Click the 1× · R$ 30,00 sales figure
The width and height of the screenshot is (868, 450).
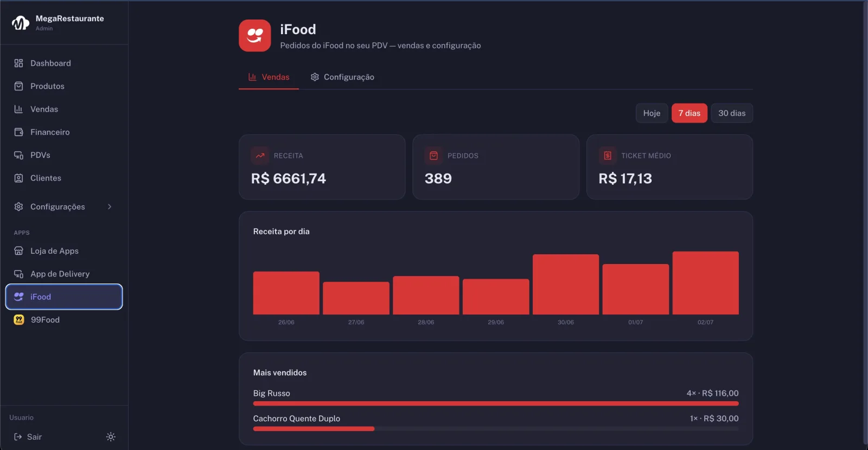714,419
